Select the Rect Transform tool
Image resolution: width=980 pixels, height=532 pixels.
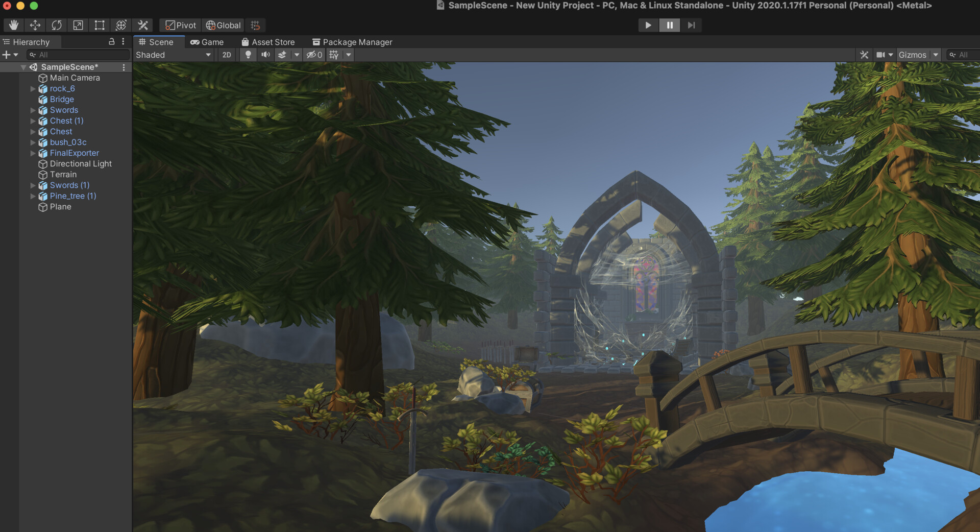pos(99,25)
